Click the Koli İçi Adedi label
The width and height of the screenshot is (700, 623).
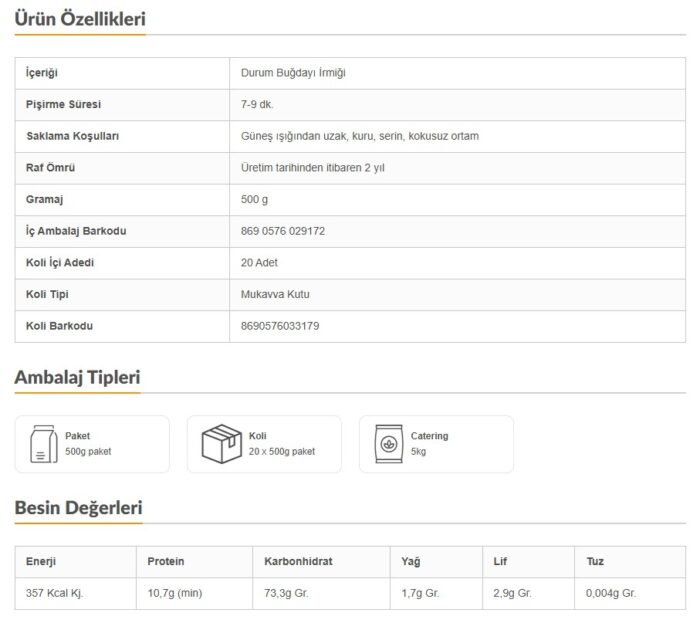click(60, 262)
